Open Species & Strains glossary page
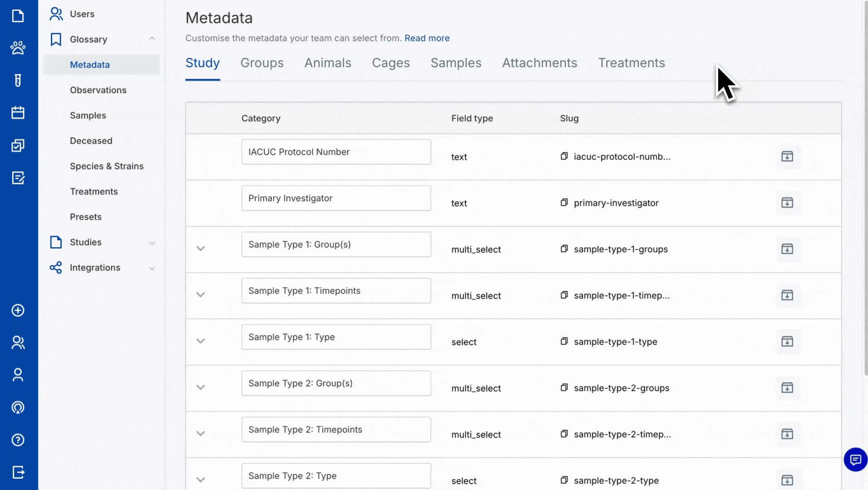Screen dimensions: 868x490 [x=107, y=166]
